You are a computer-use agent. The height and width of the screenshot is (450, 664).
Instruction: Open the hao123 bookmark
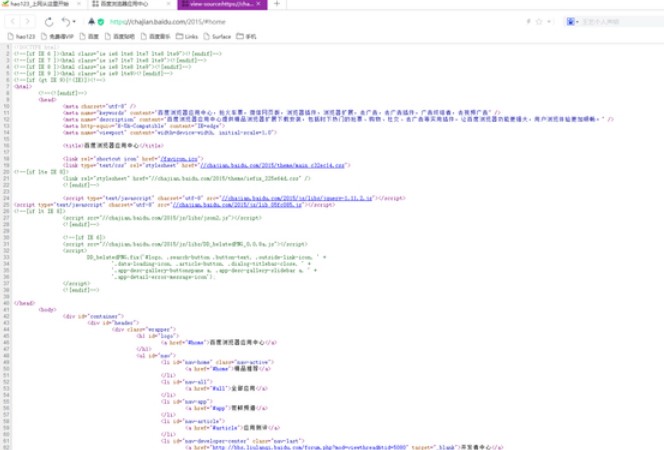[x=21, y=36]
